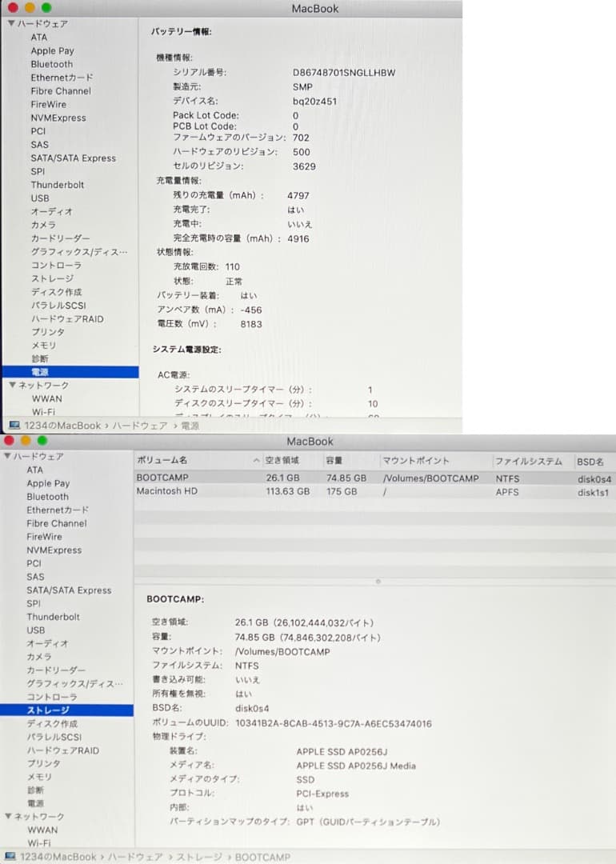Select 診断 in top window sidebar
Image resolution: width=616 pixels, height=864 pixels.
pos(40,358)
